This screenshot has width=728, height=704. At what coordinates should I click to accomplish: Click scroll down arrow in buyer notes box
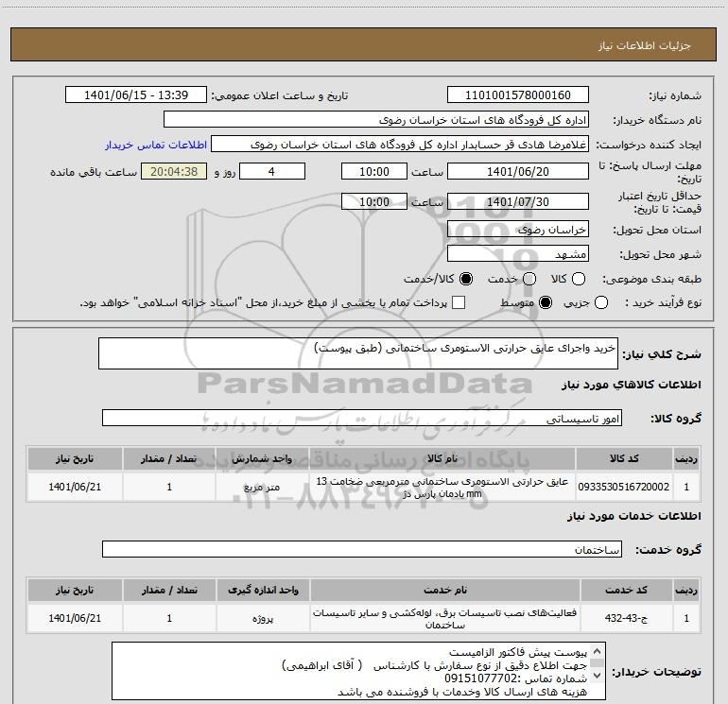click(x=598, y=676)
